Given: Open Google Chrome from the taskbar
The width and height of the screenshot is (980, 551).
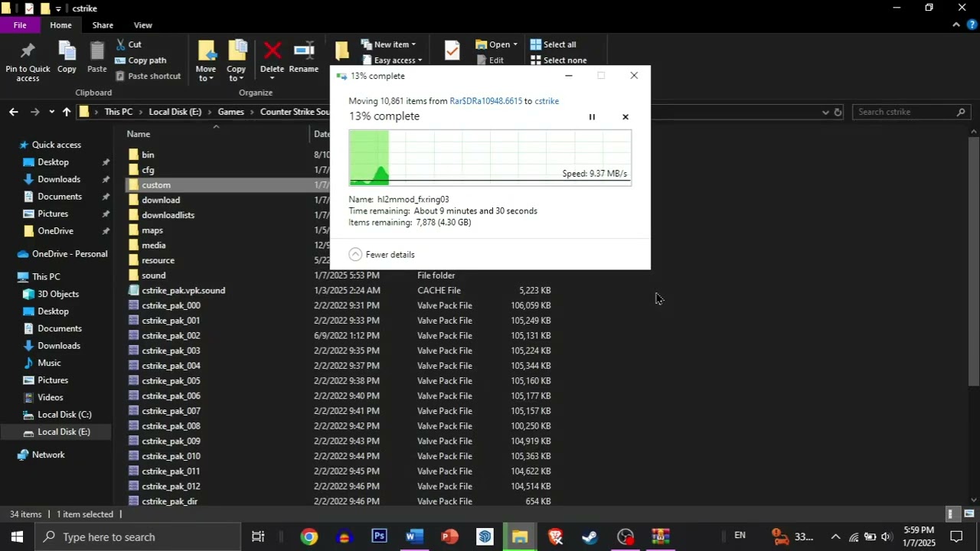Looking at the screenshot, I should 309,536.
